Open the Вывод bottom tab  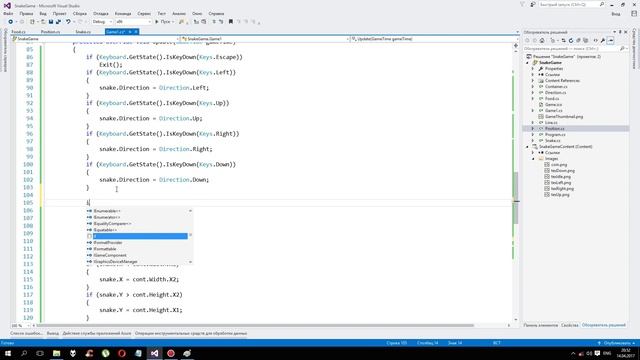[53, 333]
